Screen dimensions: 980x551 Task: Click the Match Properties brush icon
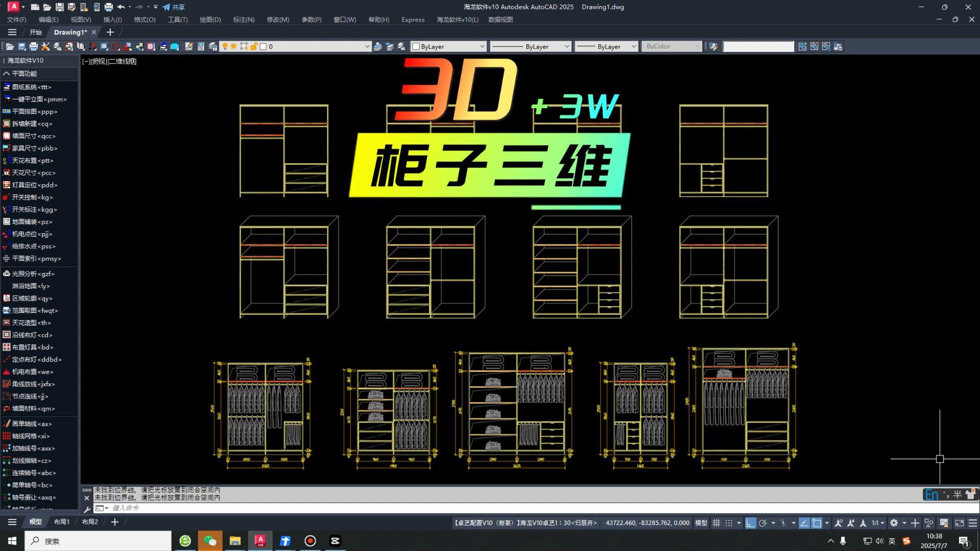click(714, 46)
